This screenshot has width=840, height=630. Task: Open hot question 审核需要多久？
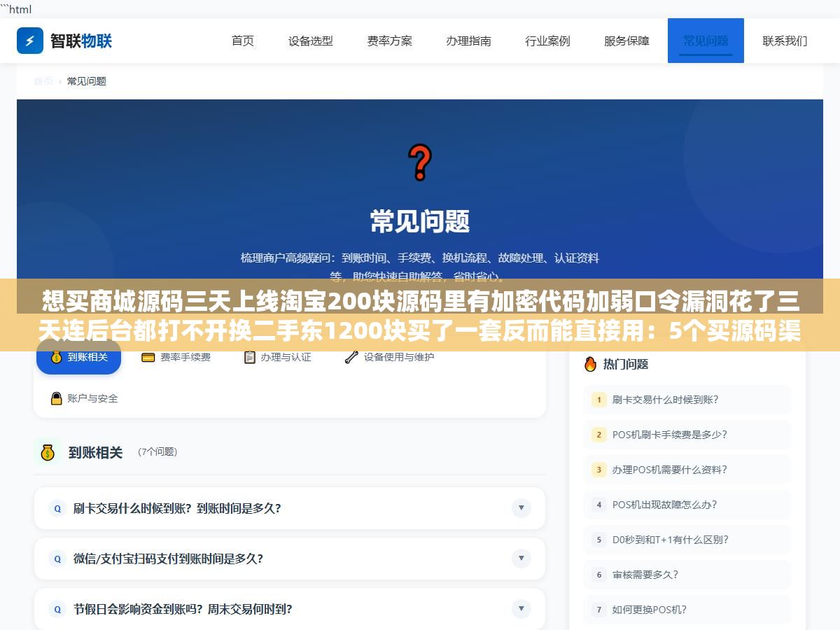[x=687, y=575]
